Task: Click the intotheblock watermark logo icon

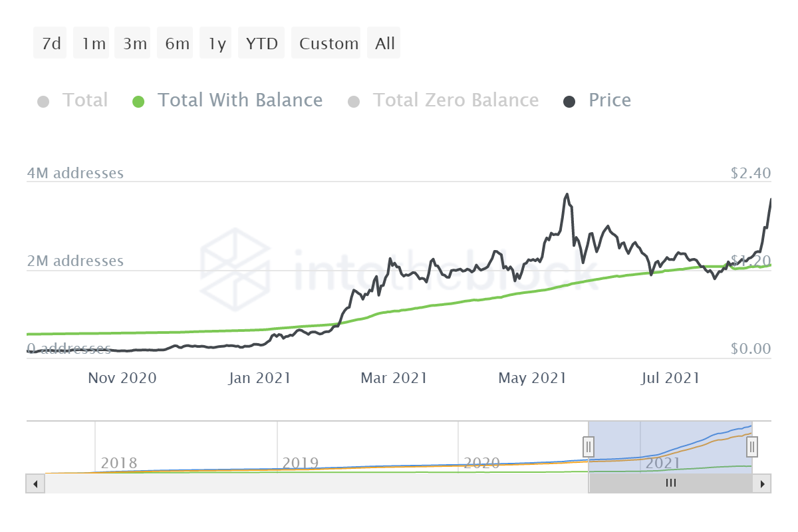Action: coord(235,260)
